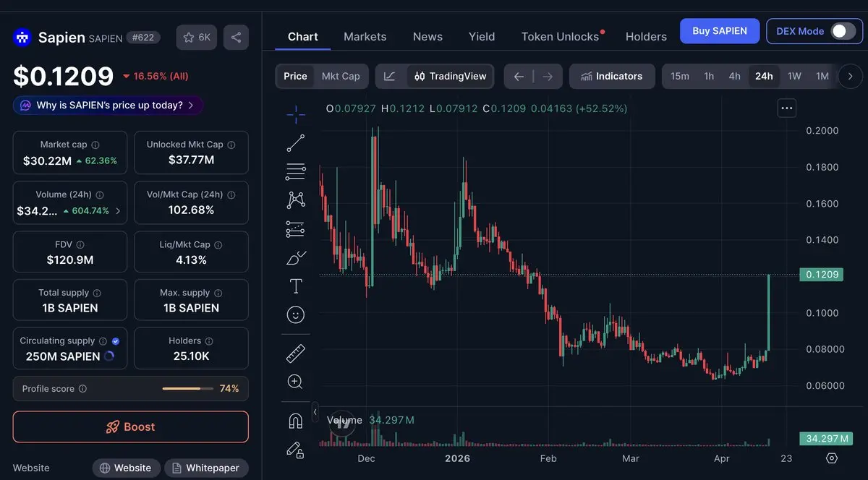This screenshot has height=480, width=868.
Task: Select the 1h interval
Action: tap(709, 76)
